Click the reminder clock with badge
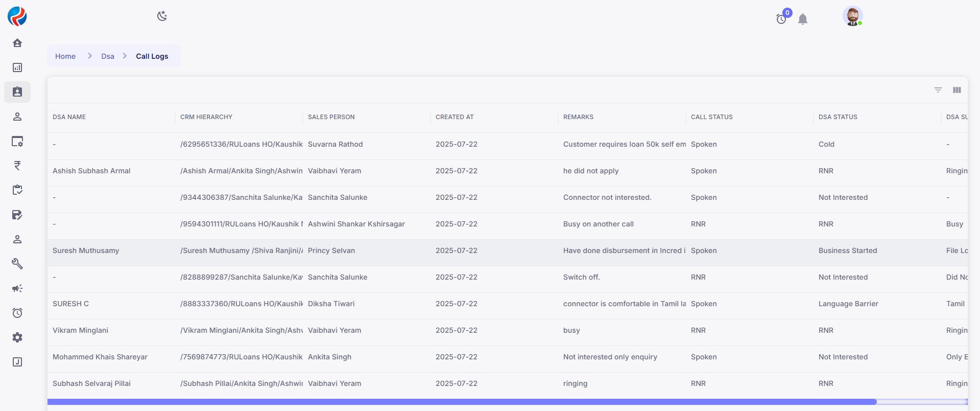980x411 pixels. tap(781, 19)
